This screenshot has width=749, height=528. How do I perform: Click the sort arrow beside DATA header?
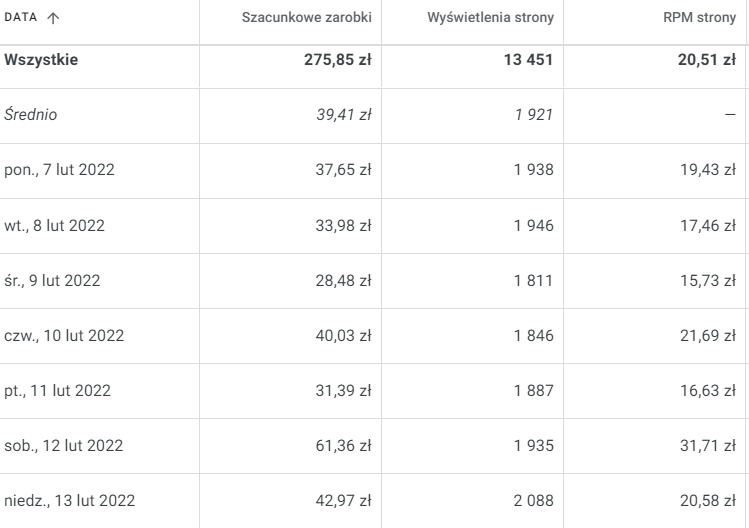tap(53, 20)
